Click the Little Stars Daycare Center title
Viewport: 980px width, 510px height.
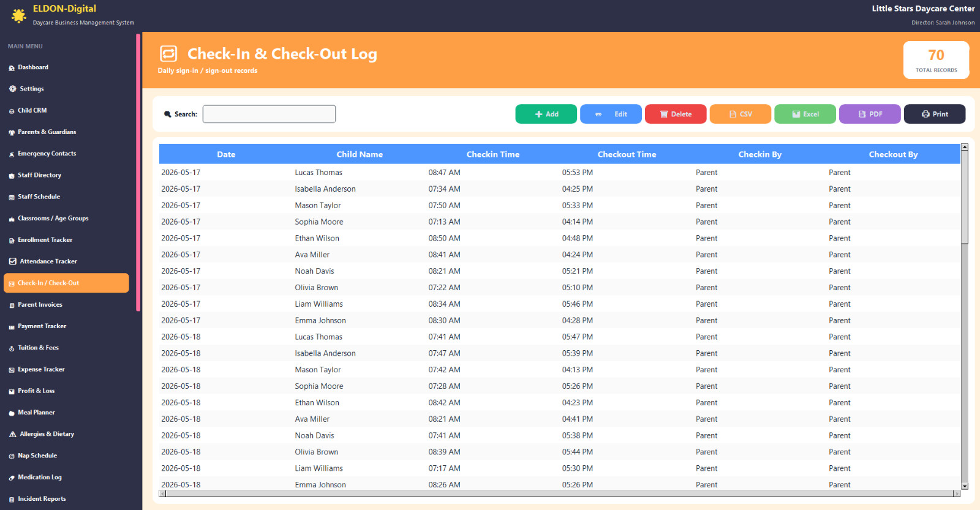(923, 9)
